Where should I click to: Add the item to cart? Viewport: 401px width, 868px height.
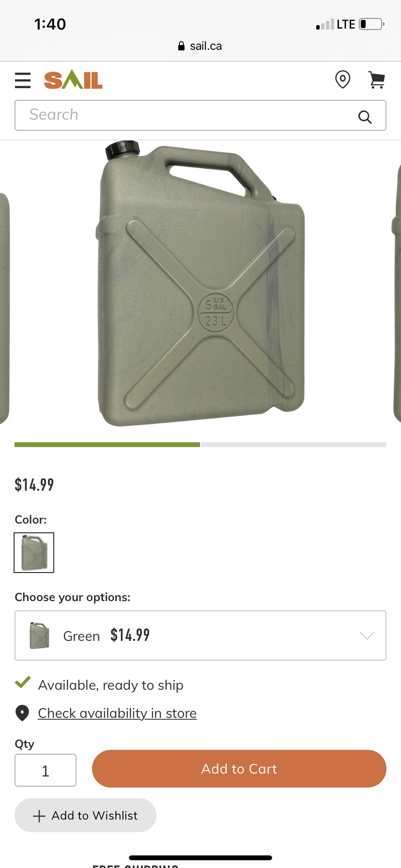239,769
